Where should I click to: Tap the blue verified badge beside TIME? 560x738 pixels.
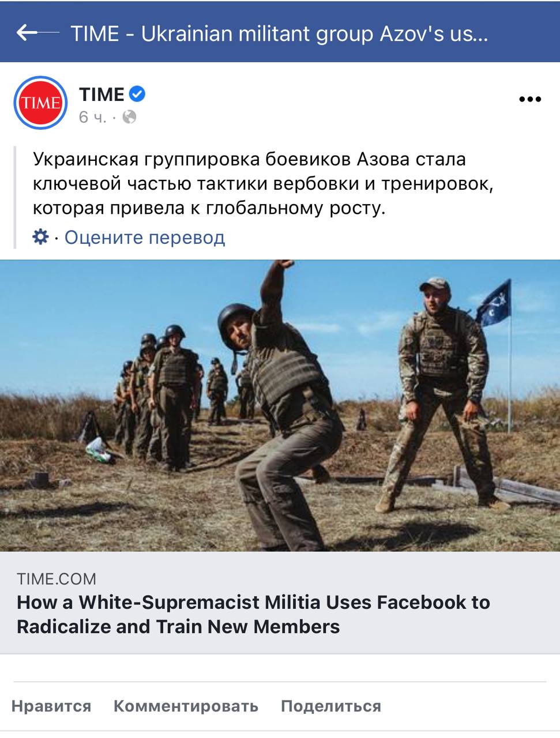pyautogui.click(x=137, y=93)
